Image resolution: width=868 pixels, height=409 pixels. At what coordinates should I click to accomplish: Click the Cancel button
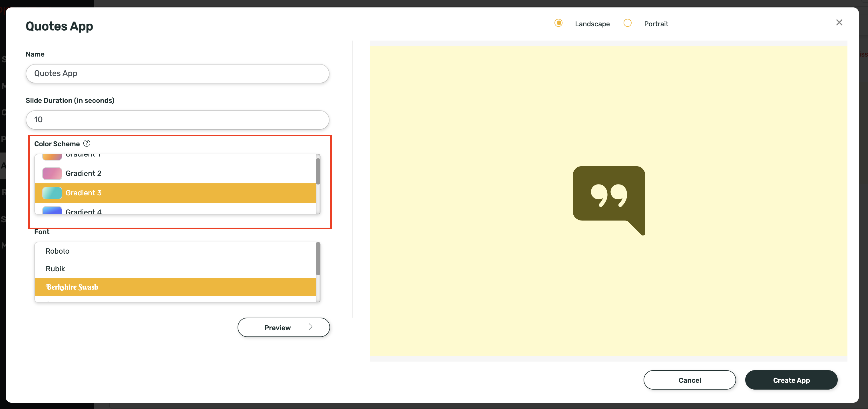click(690, 380)
